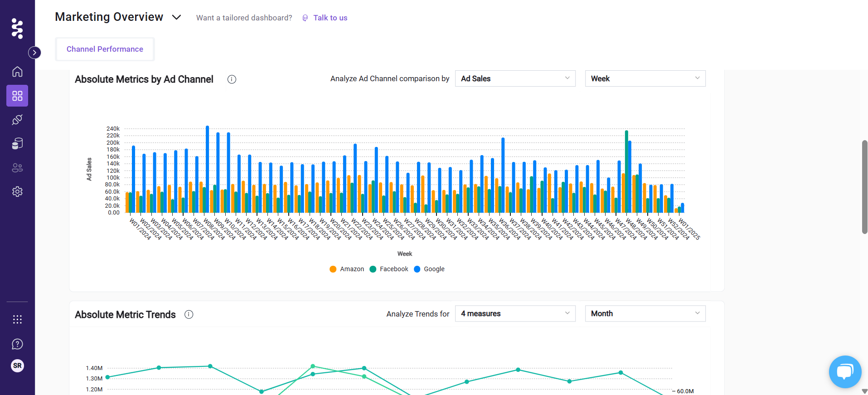This screenshot has width=868, height=395.
Task: Click the 1.40M y-axis label in trends chart
Action: coord(94,368)
